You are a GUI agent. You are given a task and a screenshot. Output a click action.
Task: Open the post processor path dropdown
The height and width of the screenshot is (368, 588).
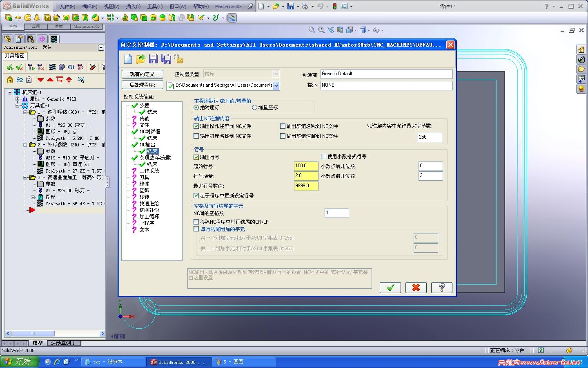pos(276,85)
